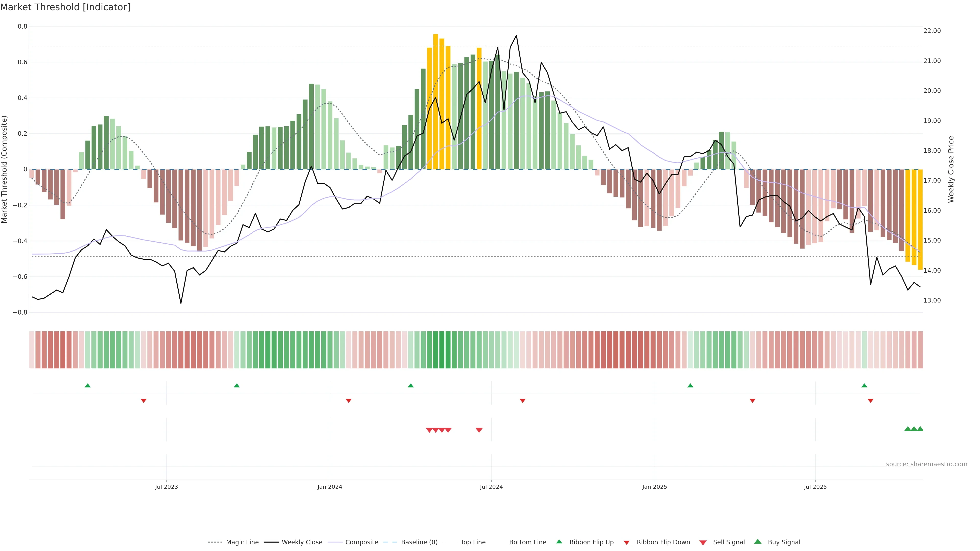Click the Ribbon Flip Up marker near Jan 2025

point(690,386)
